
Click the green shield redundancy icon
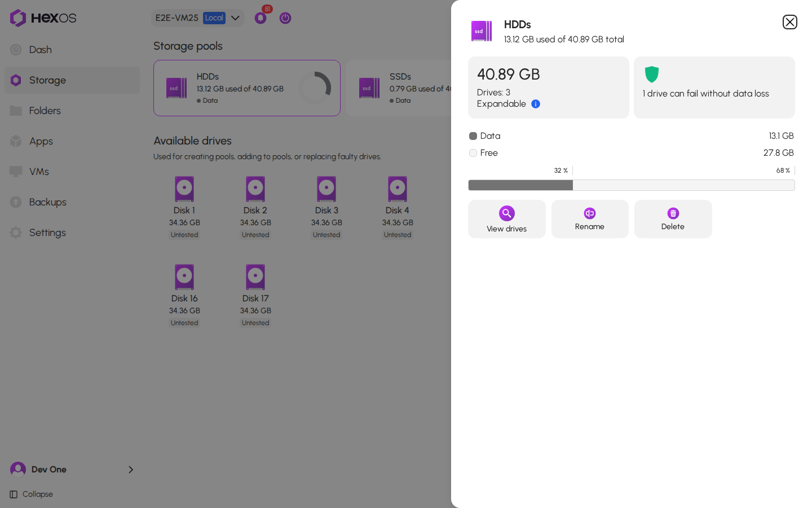point(652,74)
